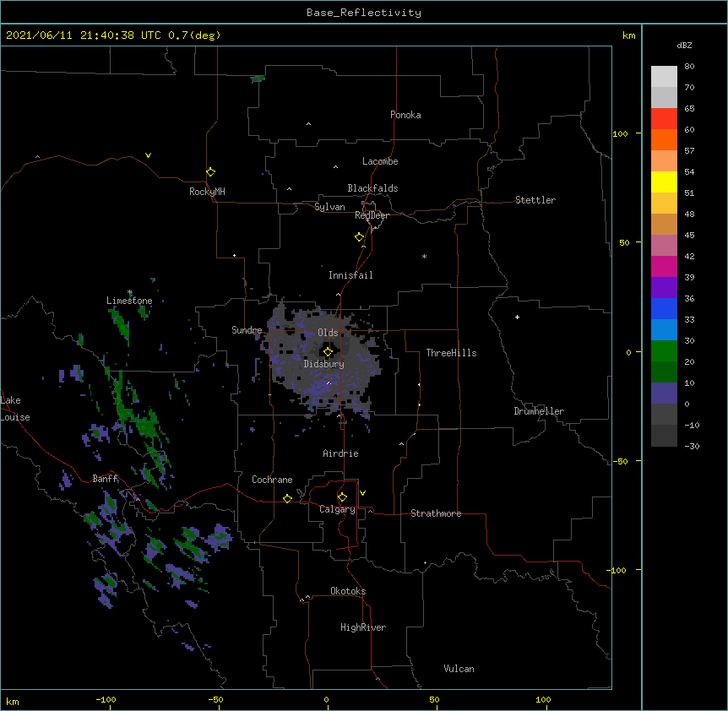The width and height of the screenshot is (728, 711).
Task: Click the Ponoka city label
Action: coord(405,115)
